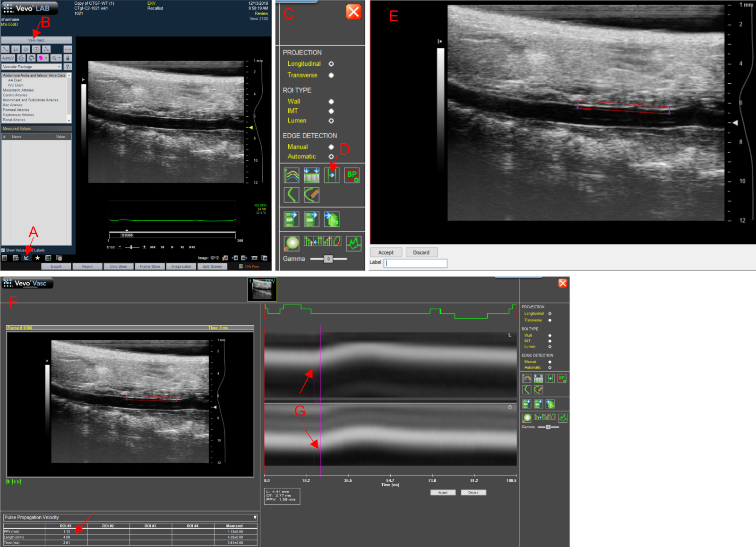The image size is (756, 547).
Task: Adjust the Gamma slider in panel C
Action: pos(328,259)
